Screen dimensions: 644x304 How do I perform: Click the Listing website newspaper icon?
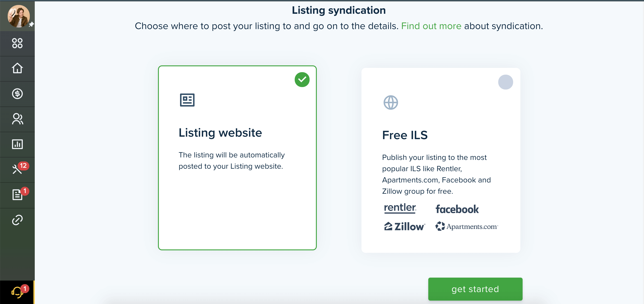(187, 100)
